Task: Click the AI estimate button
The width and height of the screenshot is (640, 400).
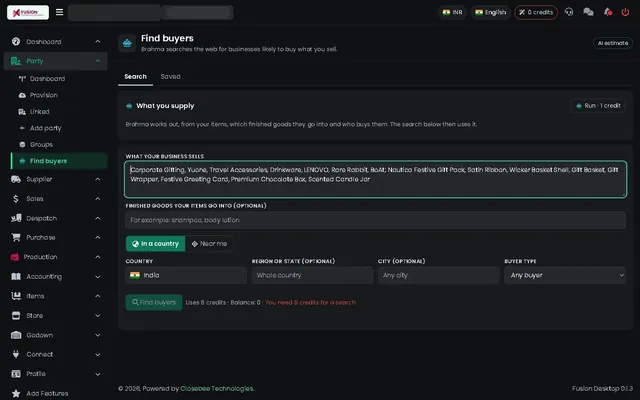Action: click(613, 43)
